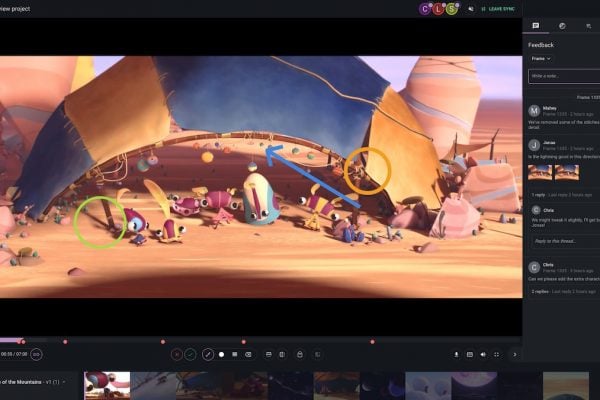This screenshot has width=600, height=400.
Task: Enter fullscreen mode
Action: tap(497, 355)
